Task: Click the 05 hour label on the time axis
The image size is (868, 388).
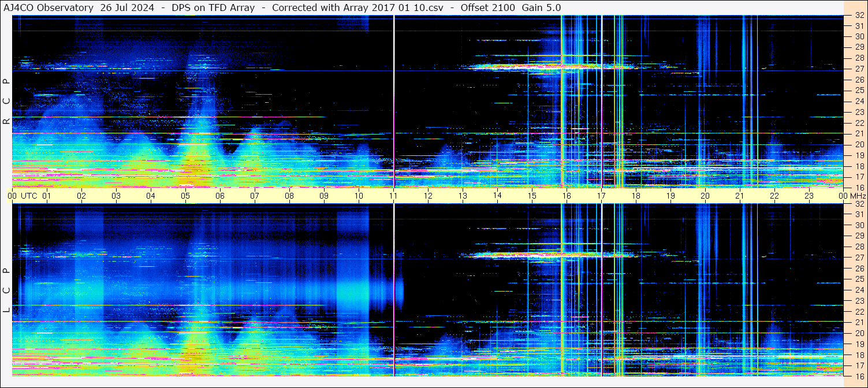Action: pos(185,196)
